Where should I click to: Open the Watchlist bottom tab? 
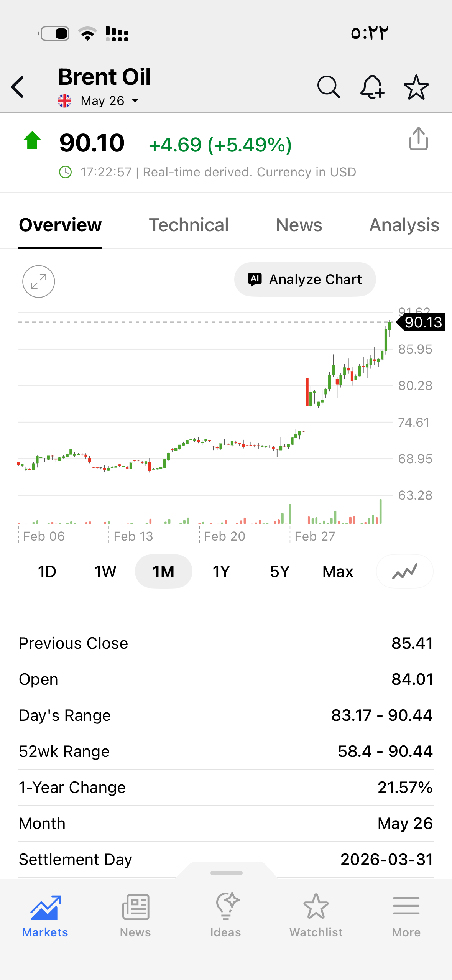coord(316,916)
